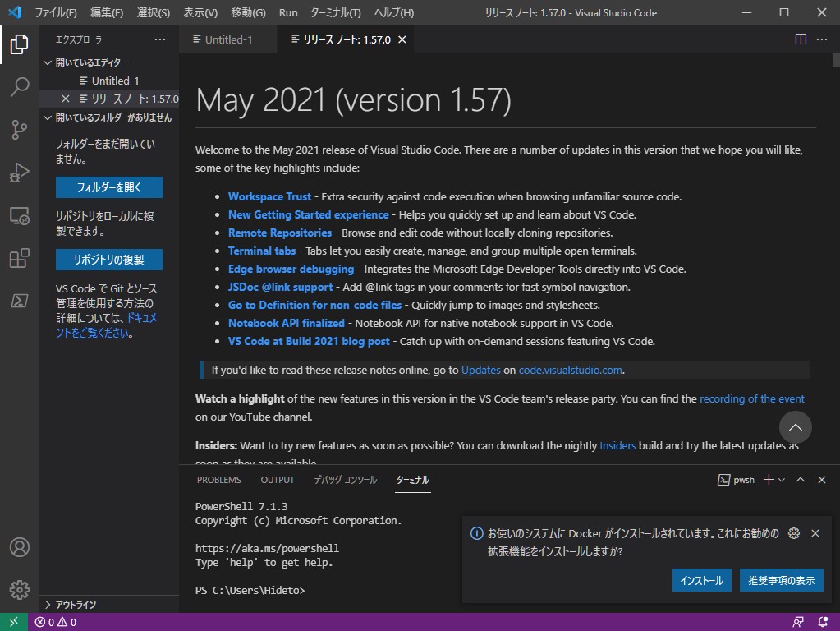Click the notifications bell in the status bar

823,622
